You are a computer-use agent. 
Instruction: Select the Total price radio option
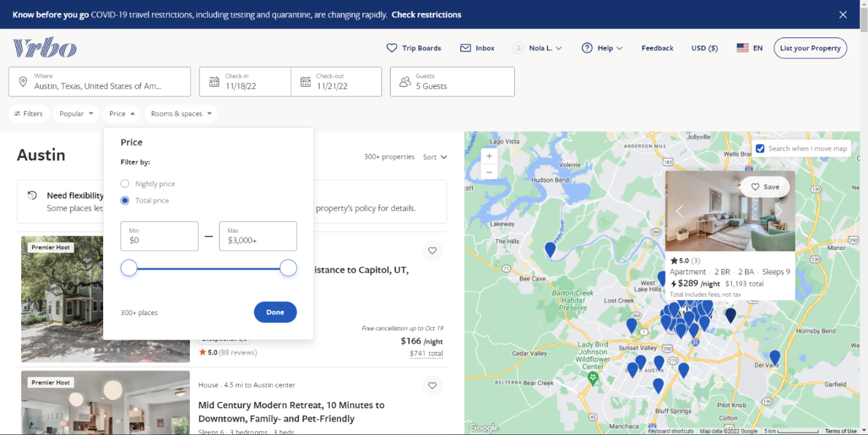point(125,201)
